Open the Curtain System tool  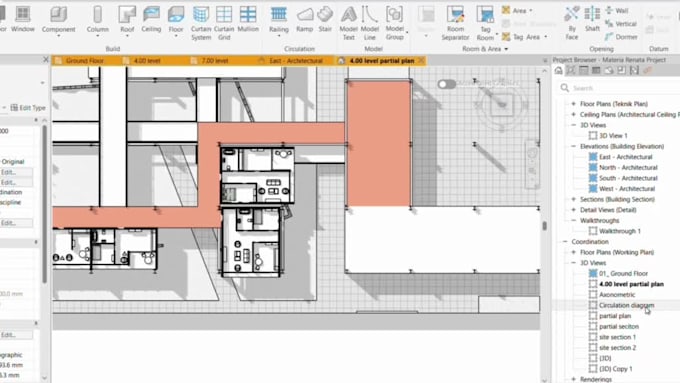201,23
